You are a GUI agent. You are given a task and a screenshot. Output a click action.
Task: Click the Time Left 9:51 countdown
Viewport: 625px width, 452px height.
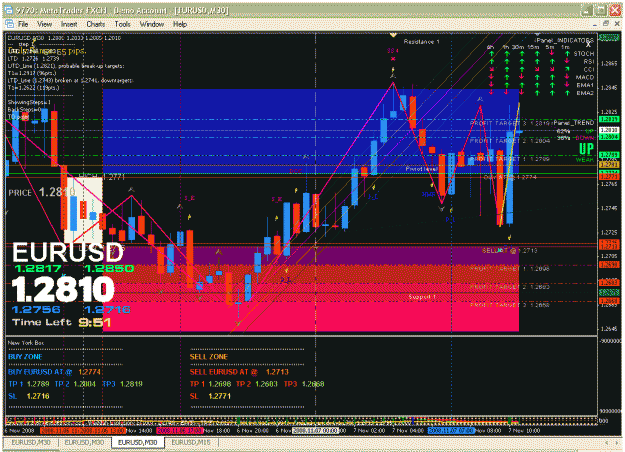point(62,322)
